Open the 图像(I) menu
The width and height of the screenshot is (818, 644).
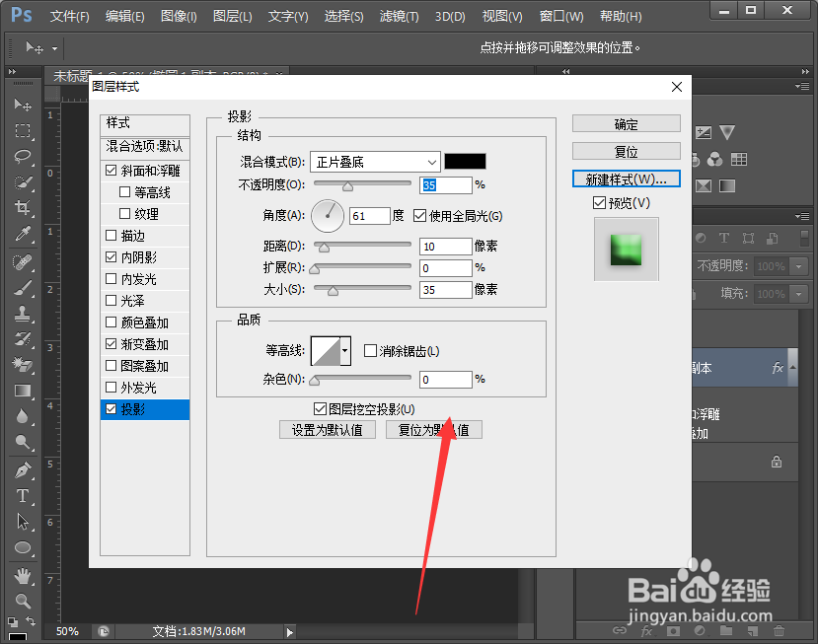(x=179, y=17)
